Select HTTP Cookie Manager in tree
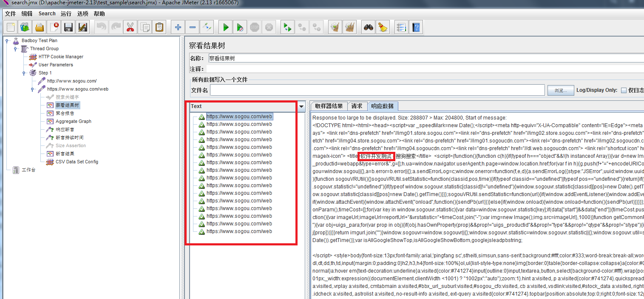Viewport: 644px width, 299px height. point(61,57)
